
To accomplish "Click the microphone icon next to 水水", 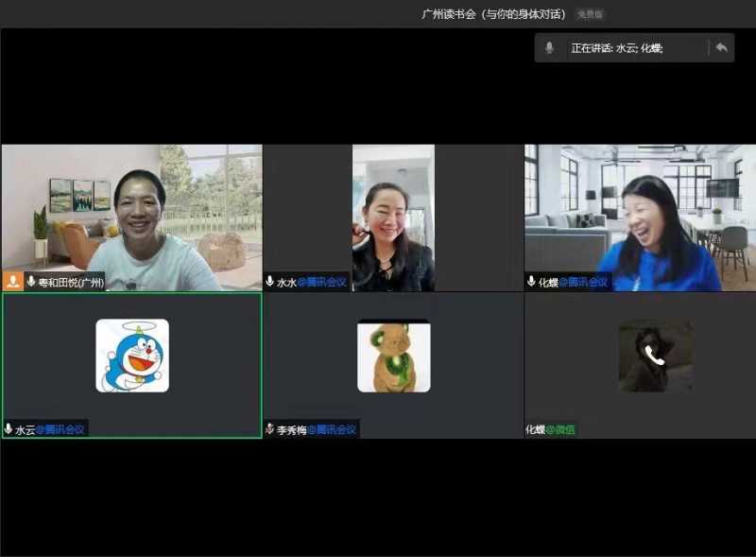I will [270, 282].
